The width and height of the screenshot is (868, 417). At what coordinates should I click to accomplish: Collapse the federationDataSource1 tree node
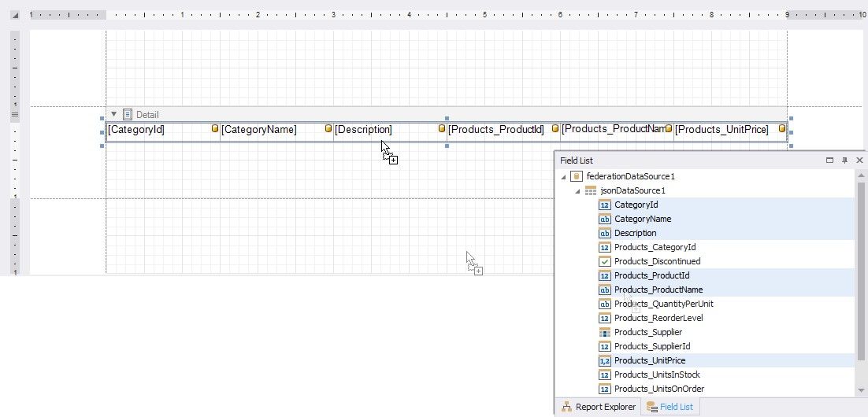pos(564,176)
